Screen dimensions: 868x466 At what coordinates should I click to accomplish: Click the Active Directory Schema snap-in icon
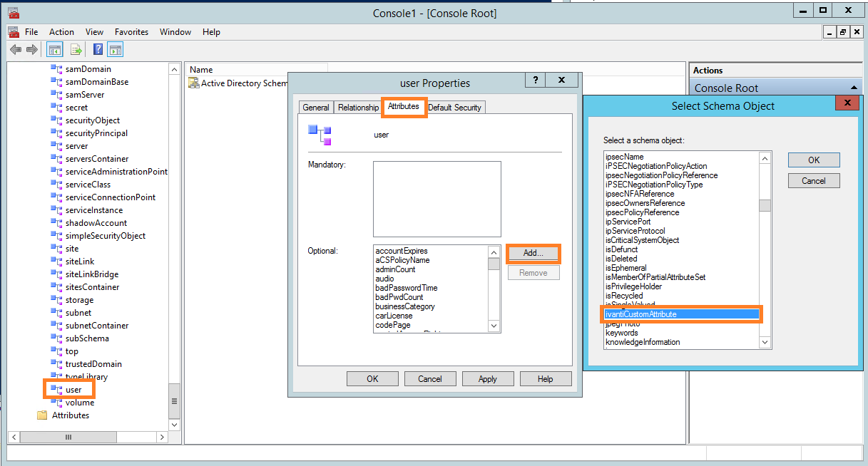point(193,83)
